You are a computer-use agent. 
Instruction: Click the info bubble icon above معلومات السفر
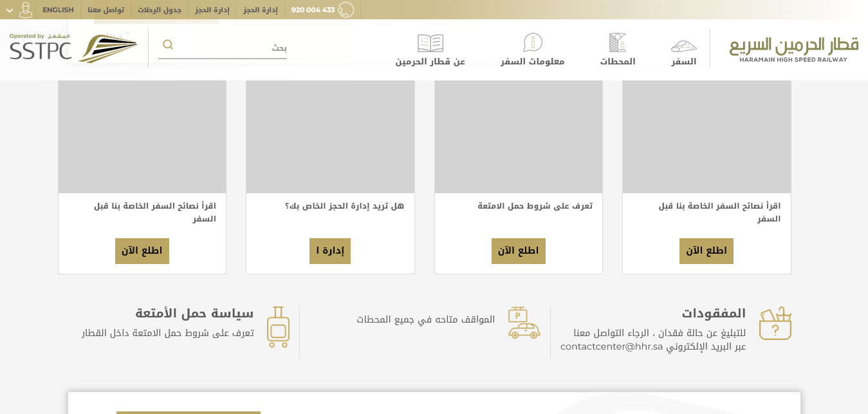point(533,42)
